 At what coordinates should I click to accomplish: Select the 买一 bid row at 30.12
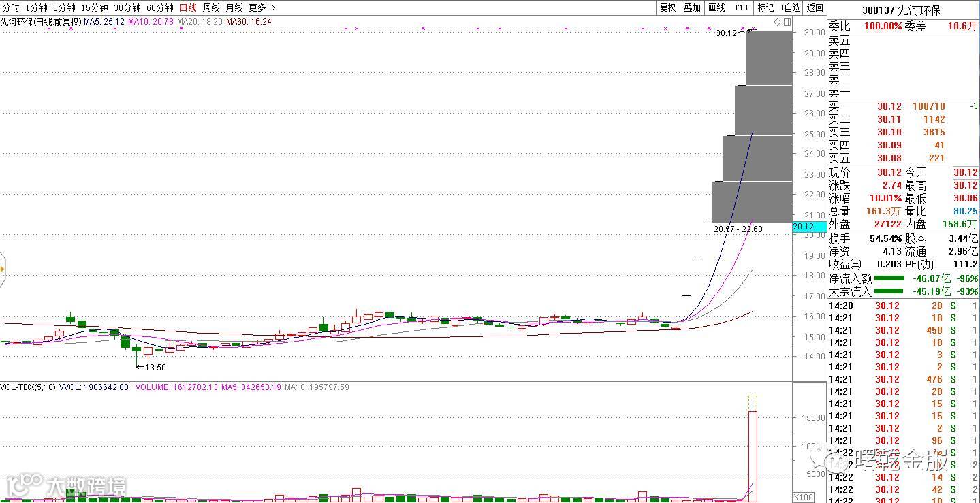902,106
